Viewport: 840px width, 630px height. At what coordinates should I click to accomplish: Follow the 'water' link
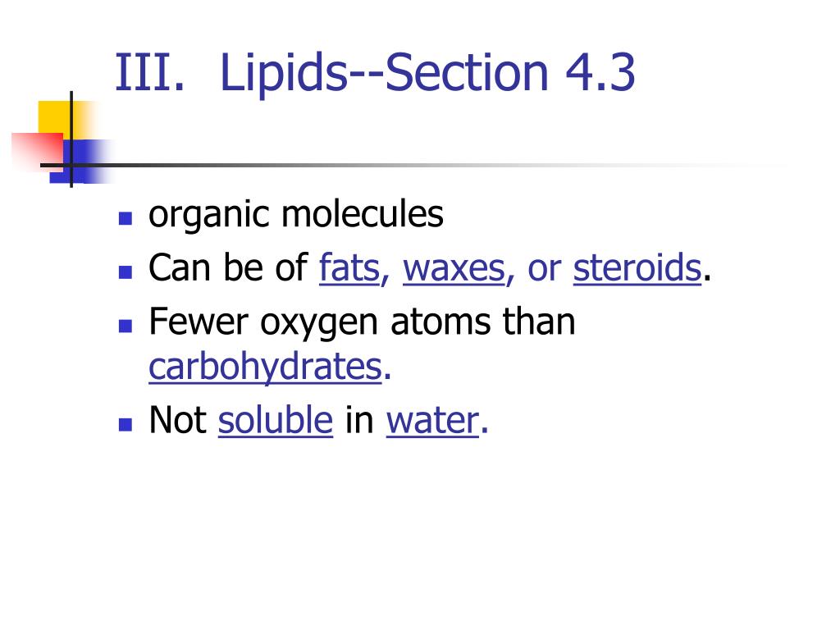click(431, 420)
